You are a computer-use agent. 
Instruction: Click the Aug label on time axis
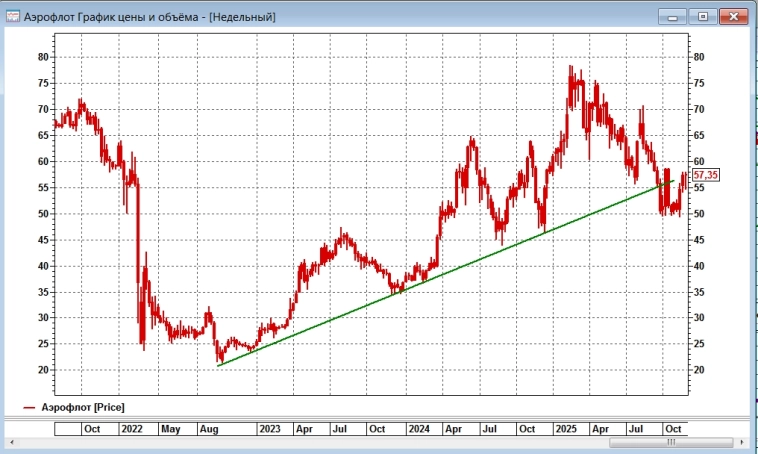[209, 429]
